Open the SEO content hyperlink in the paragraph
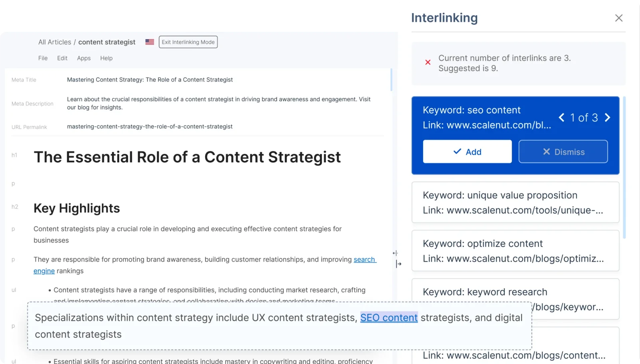This screenshot has height=364, width=640. (388, 318)
